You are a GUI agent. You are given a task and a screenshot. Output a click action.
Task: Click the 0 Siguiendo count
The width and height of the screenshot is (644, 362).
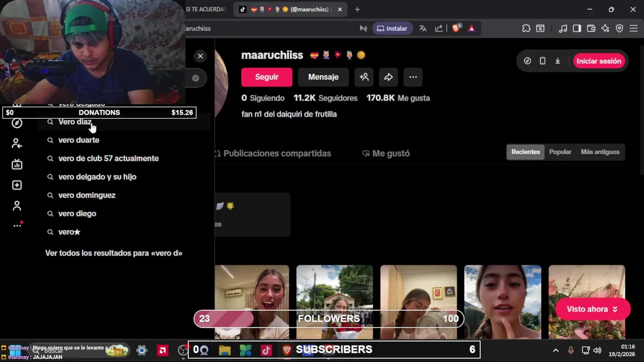click(x=263, y=98)
